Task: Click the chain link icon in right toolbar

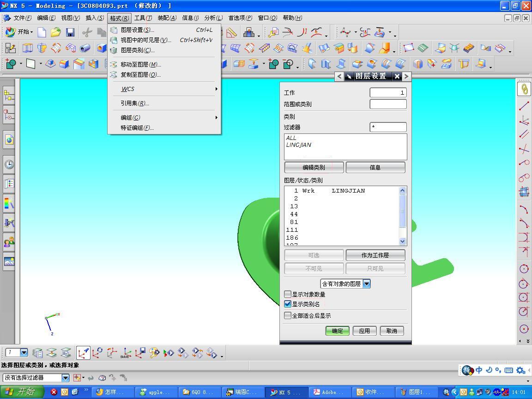Action: [x=524, y=89]
